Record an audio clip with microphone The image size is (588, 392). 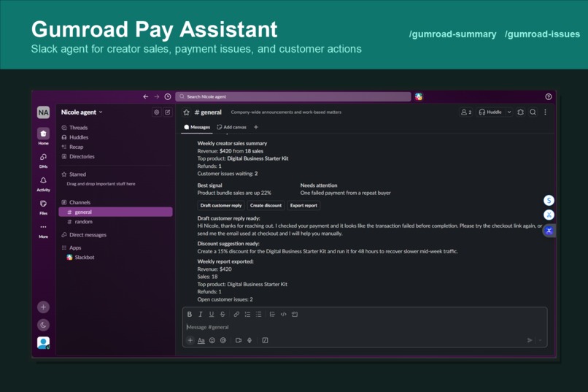(x=249, y=340)
